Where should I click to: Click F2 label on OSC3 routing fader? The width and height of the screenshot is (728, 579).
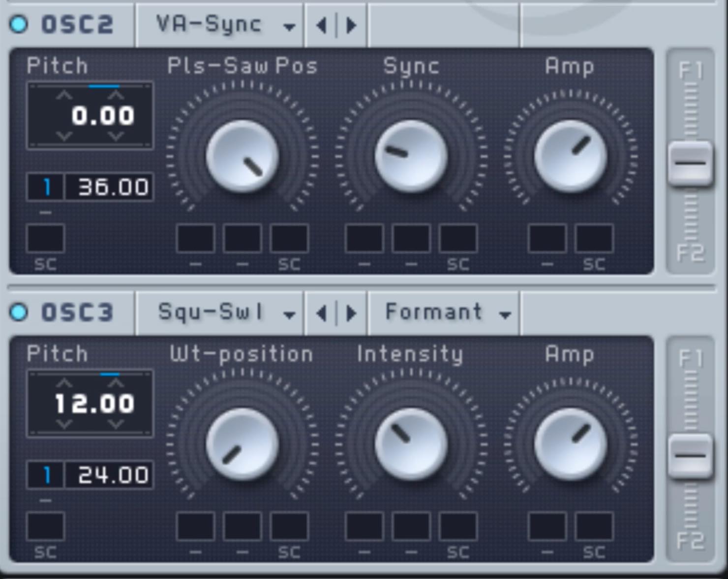[x=691, y=541]
